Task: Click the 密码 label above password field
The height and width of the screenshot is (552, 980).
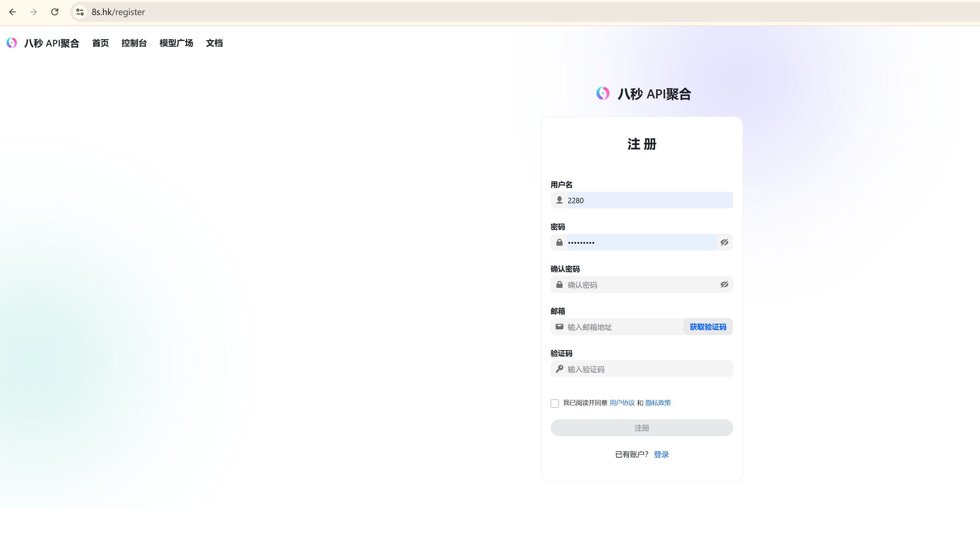Action: 558,227
